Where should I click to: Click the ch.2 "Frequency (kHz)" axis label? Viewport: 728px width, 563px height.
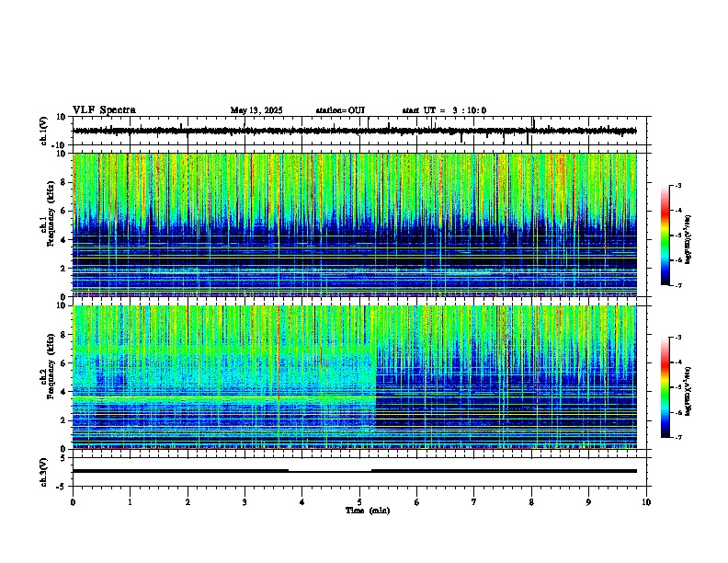pyautogui.click(x=51, y=365)
